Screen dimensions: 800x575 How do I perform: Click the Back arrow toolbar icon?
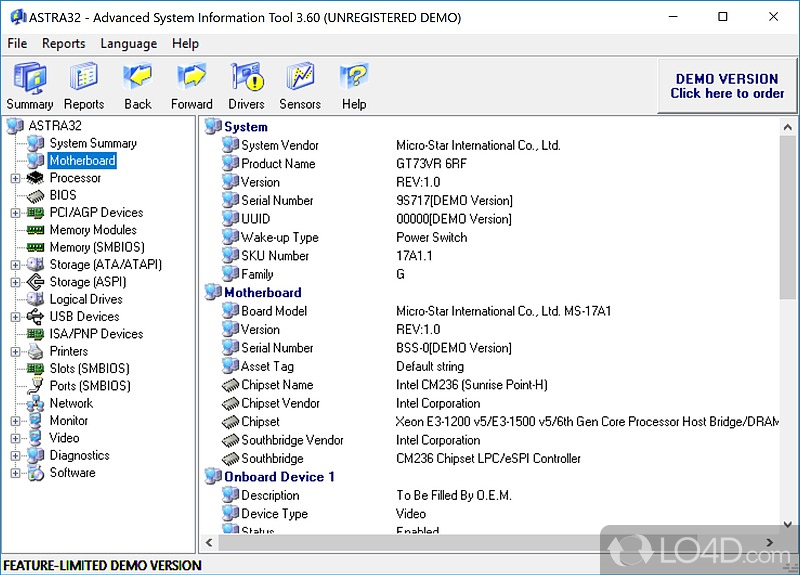point(138,79)
